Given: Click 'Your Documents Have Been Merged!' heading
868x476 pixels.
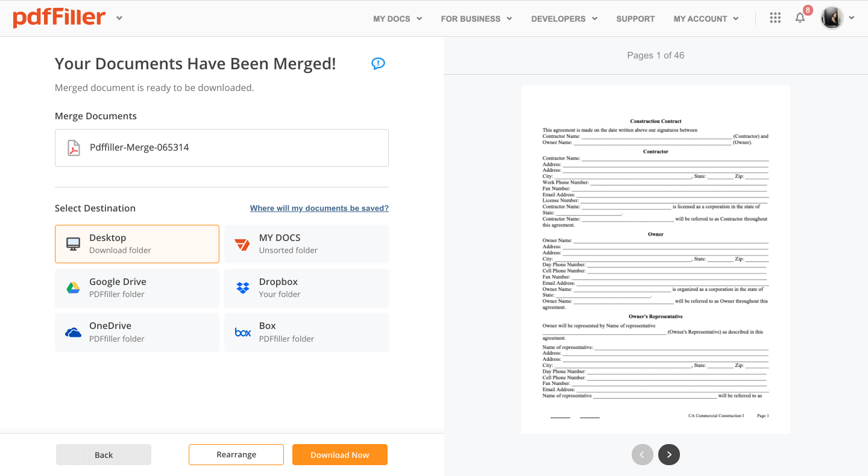Looking at the screenshot, I should 195,64.
